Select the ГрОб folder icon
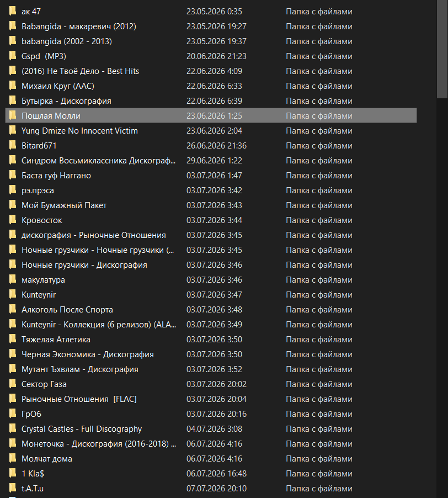 click(13, 414)
